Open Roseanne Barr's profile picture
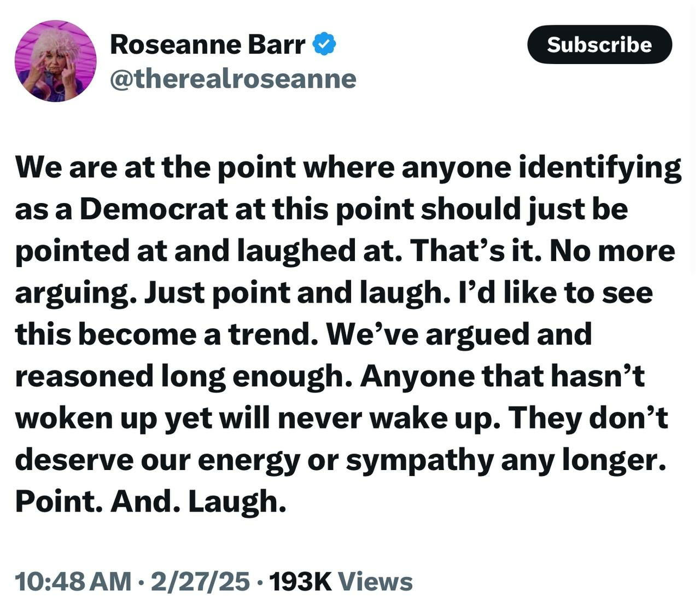 (56, 61)
